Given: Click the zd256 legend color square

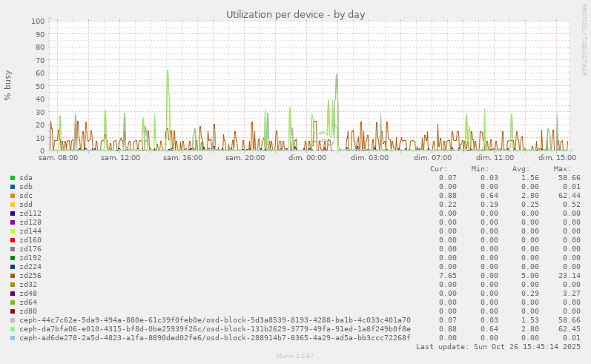Looking at the screenshot, I should [x=13, y=276].
